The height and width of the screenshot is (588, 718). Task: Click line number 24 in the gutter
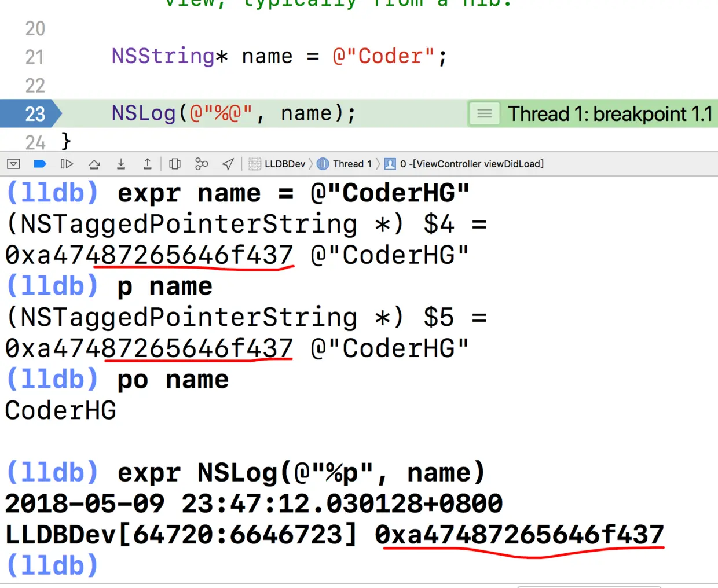35,142
